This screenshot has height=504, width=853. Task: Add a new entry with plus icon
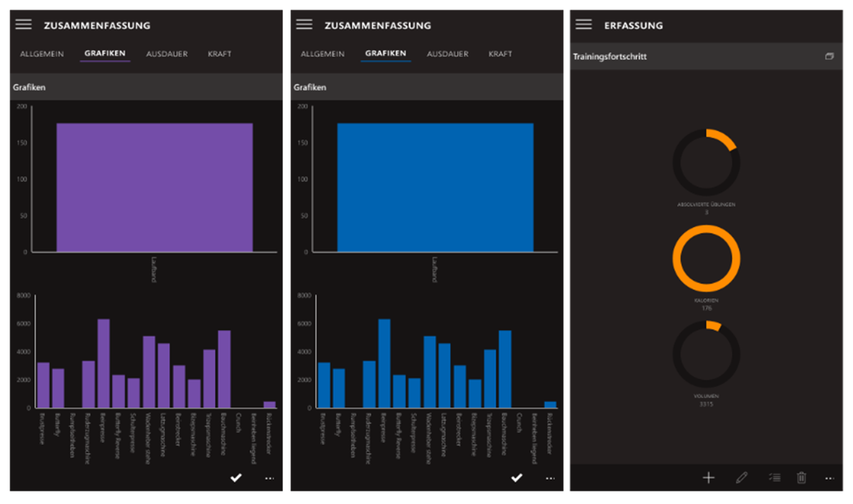pyautogui.click(x=709, y=478)
